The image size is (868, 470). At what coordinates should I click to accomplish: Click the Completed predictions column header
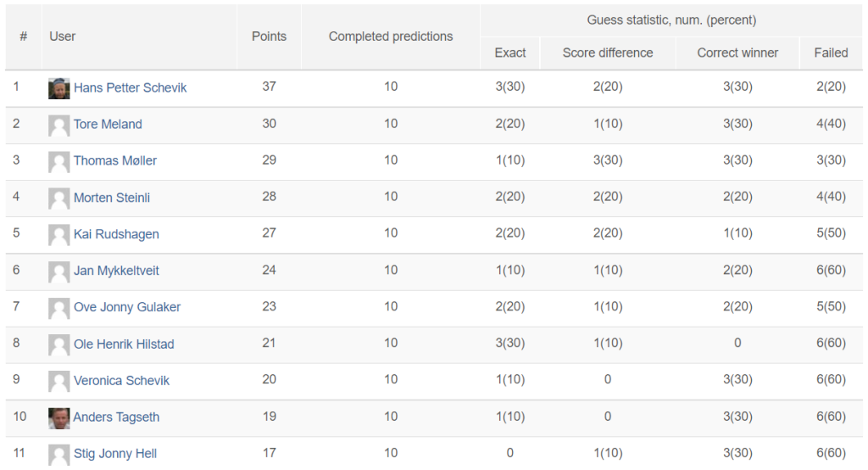[391, 36]
